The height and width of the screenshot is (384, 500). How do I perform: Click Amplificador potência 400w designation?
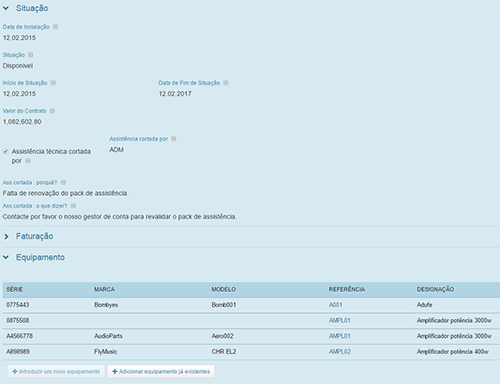tap(453, 352)
